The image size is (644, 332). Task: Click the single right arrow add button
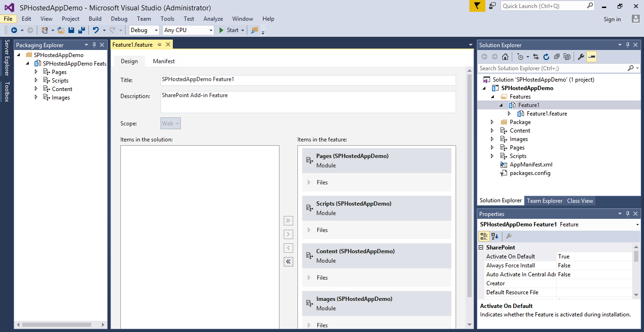point(288,234)
